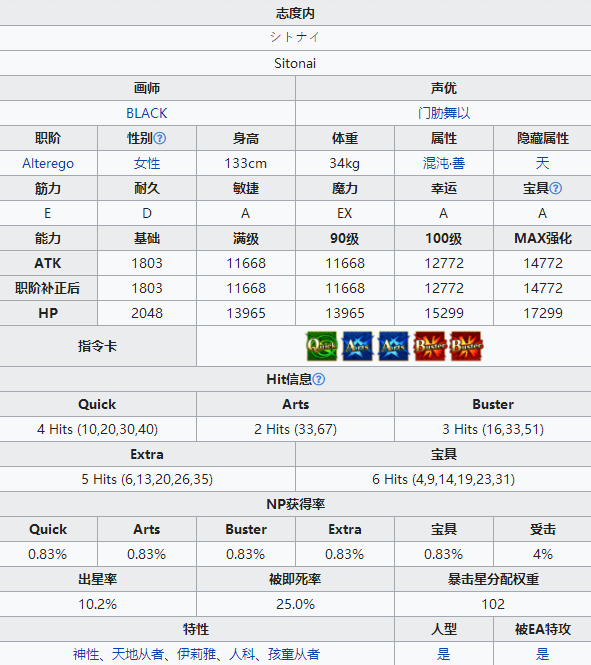
Task: Click the first red Buster command card
Action: click(x=429, y=346)
